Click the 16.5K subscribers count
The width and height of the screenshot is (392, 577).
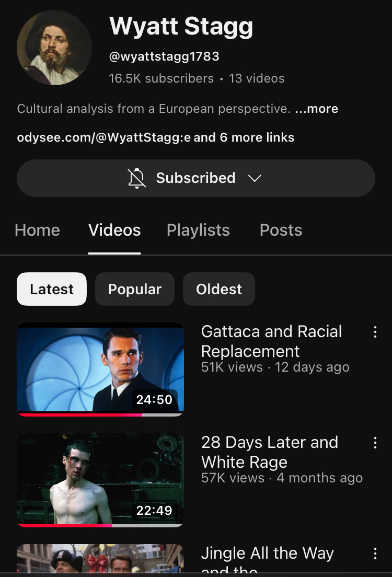pyautogui.click(x=161, y=78)
